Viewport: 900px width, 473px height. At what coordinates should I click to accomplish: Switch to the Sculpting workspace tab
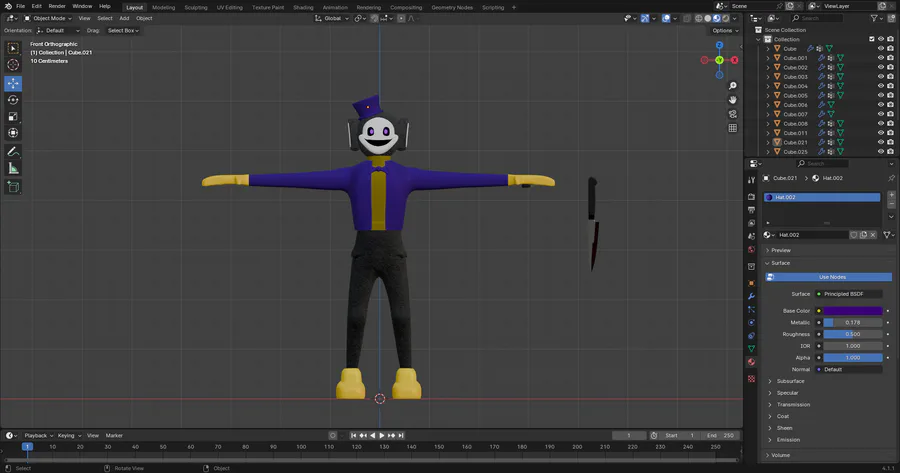pyautogui.click(x=196, y=7)
